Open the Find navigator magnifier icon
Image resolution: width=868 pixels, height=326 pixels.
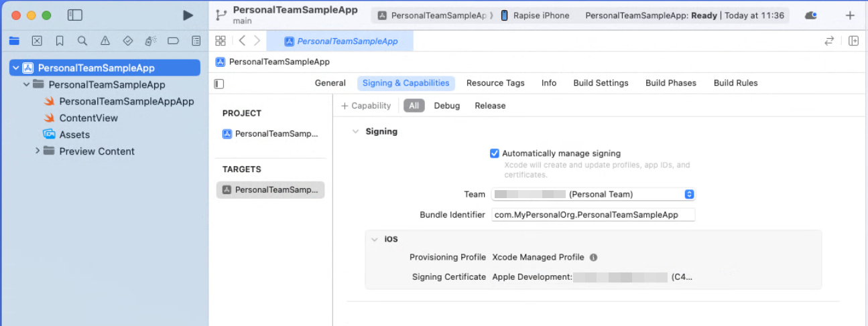pos(82,41)
